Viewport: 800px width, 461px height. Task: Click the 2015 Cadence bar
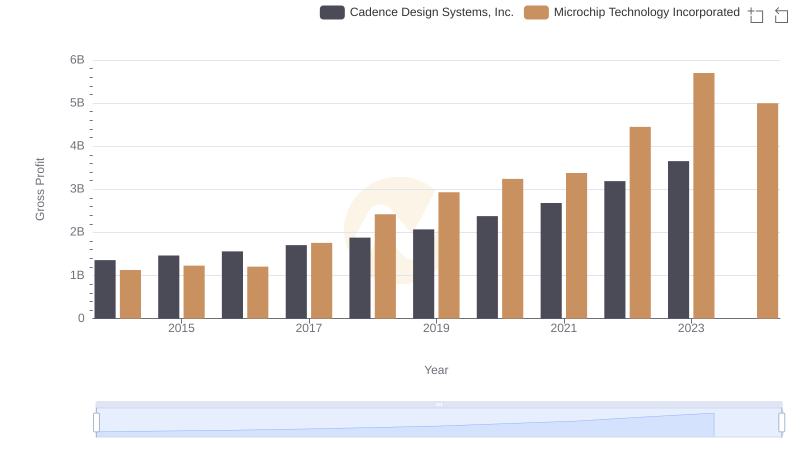(x=168, y=287)
